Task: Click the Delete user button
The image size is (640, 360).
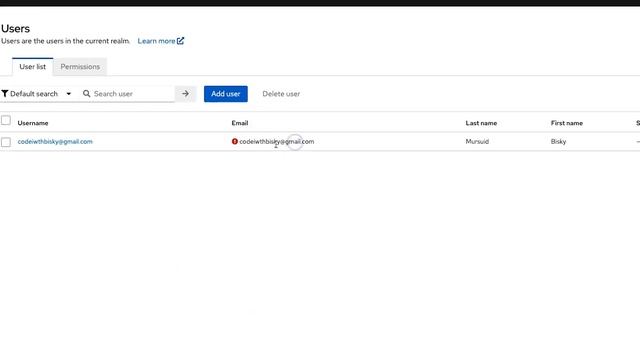Action: [281, 94]
